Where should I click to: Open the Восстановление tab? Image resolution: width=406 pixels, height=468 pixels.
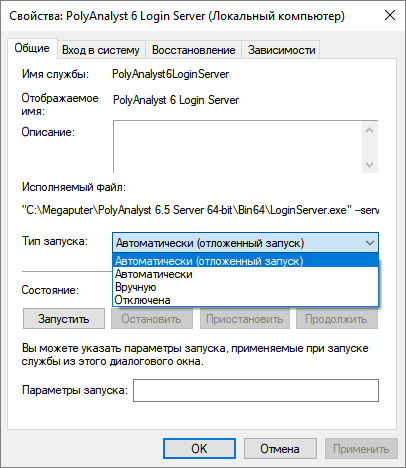193,50
